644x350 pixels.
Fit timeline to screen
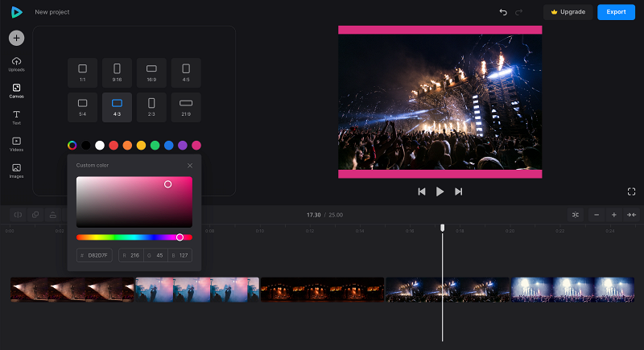point(631,215)
